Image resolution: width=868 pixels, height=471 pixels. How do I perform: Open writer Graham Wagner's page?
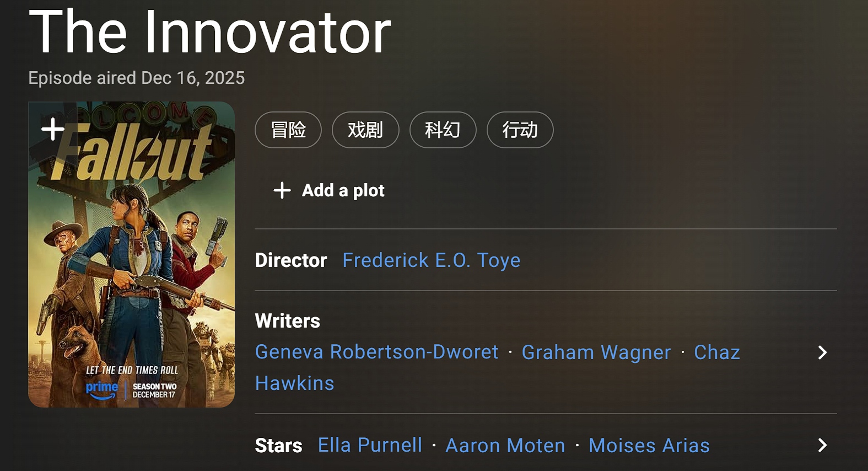[x=596, y=352]
